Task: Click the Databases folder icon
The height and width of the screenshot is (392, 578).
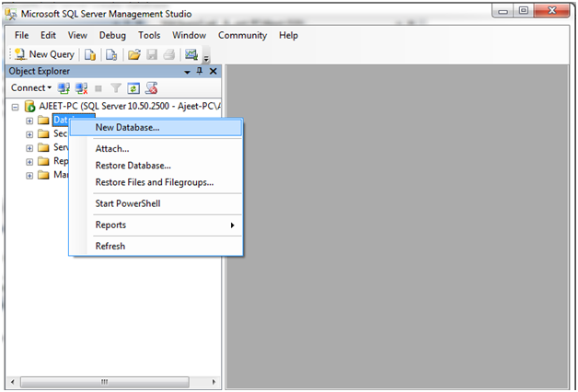Action: click(43, 121)
